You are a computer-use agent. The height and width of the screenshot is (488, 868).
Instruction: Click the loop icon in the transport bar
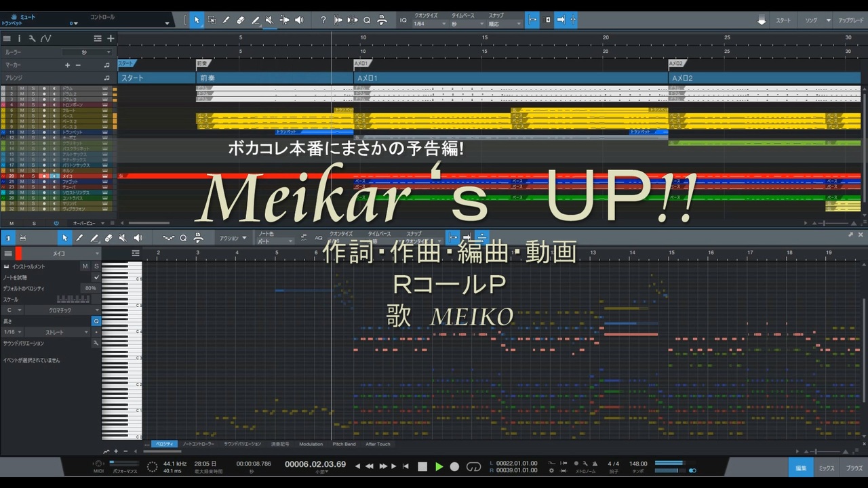473,466
